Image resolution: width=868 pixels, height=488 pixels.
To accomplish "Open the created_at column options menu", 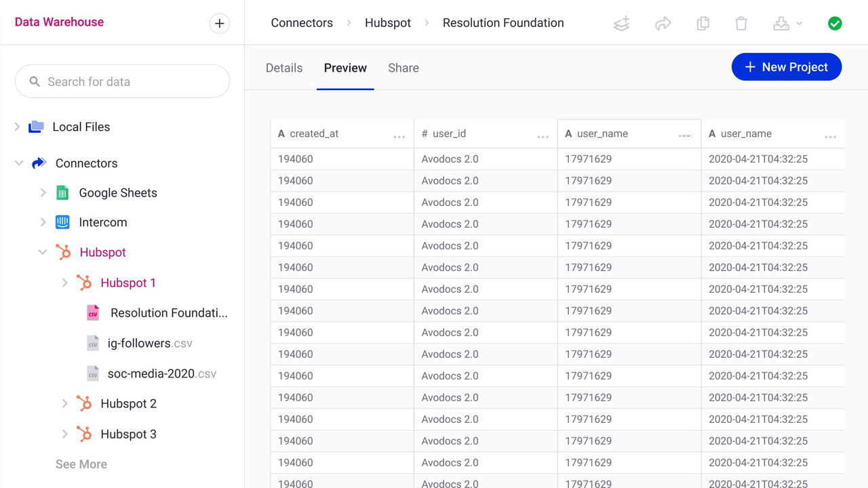I will [399, 136].
